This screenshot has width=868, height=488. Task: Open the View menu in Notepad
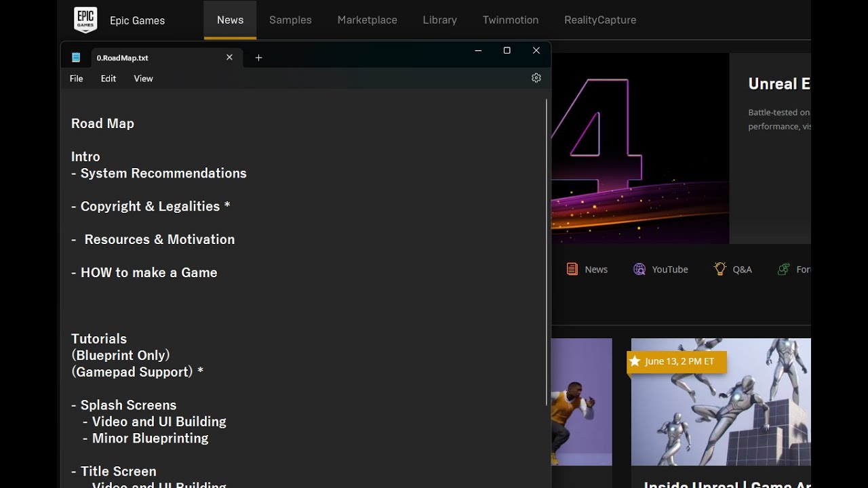pos(143,79)
